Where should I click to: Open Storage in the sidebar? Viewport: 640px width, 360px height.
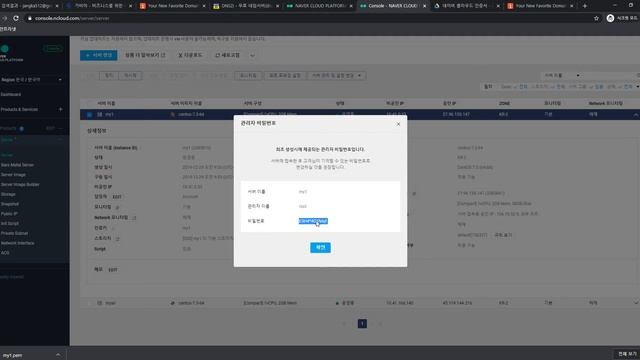pyautogui.click(x=8, y=194)
